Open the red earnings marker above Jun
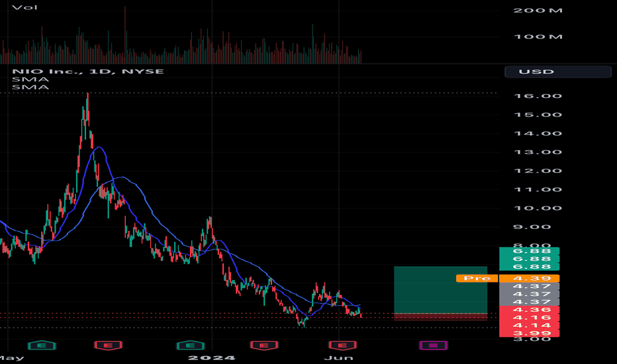This screenshot has height=364, width=617. coord(342,345)
